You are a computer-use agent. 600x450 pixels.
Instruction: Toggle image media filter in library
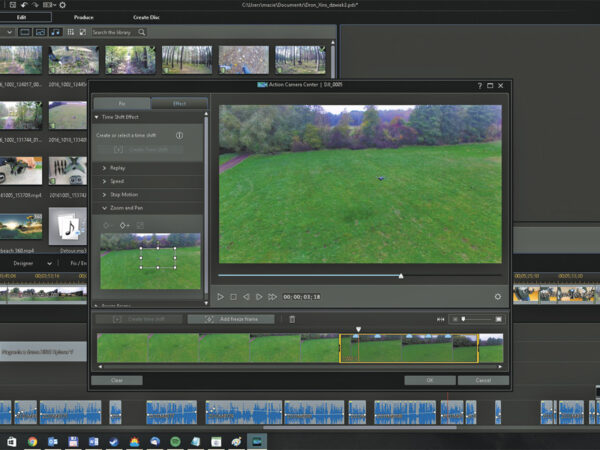(40, 32)
